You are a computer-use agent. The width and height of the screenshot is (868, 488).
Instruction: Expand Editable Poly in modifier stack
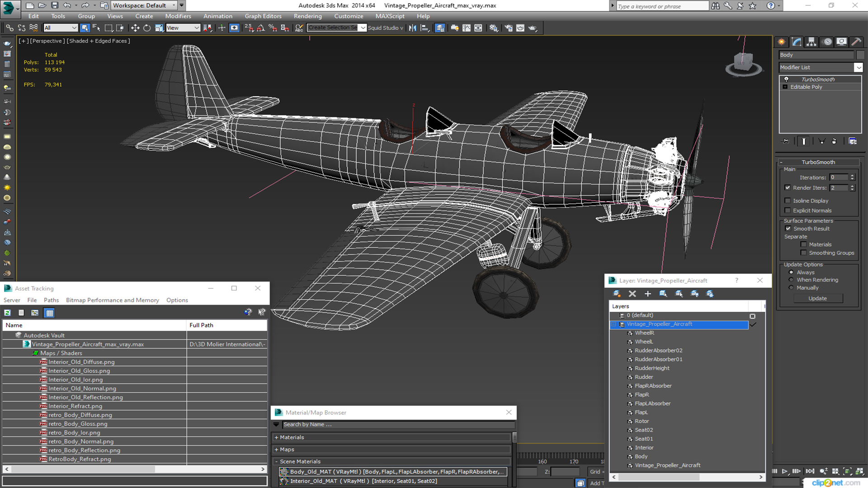click(x=785, y=87)
